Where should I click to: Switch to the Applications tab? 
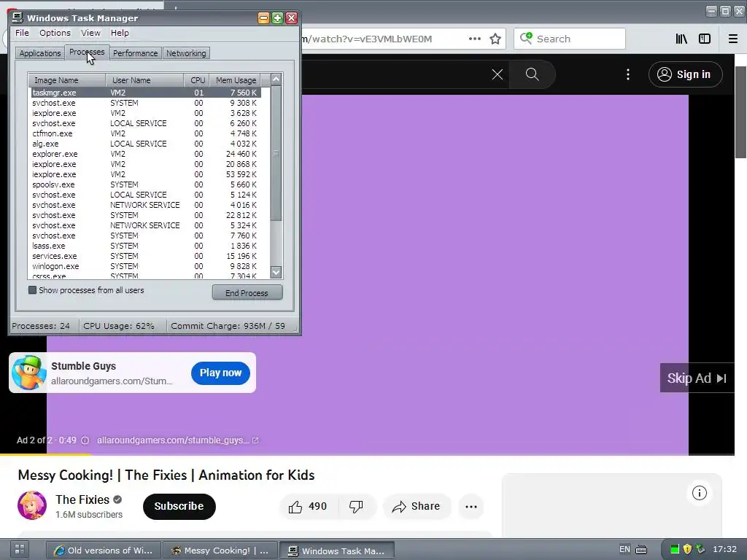click(40, 53)
